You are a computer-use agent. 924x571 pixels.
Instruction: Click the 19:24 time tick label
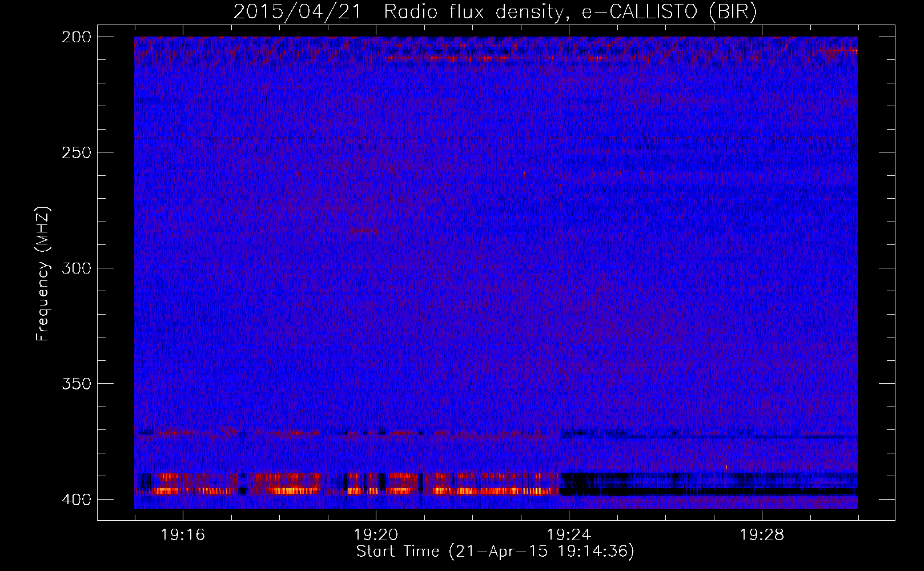point(569,535)
